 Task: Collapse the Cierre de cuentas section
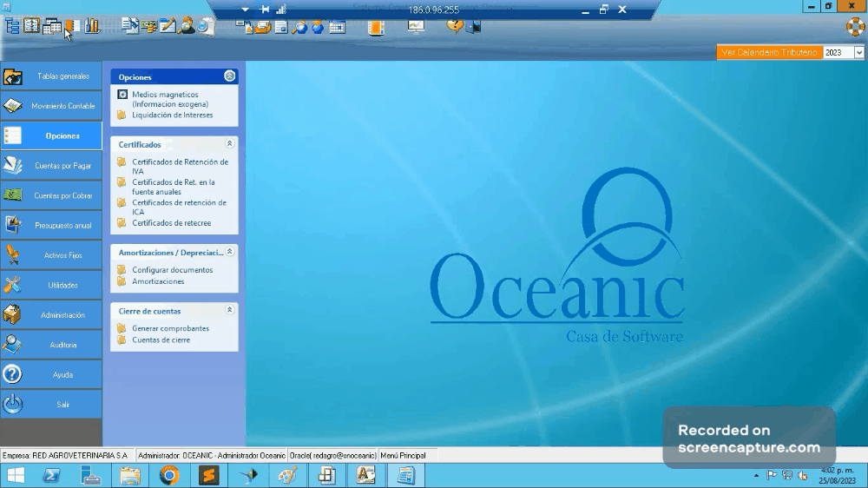click(229, 310)
